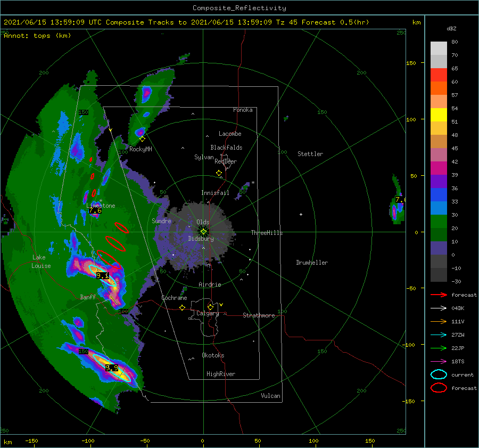Click the RedDeer city label
Screen dimensions: 479x448
pos(226,161)
